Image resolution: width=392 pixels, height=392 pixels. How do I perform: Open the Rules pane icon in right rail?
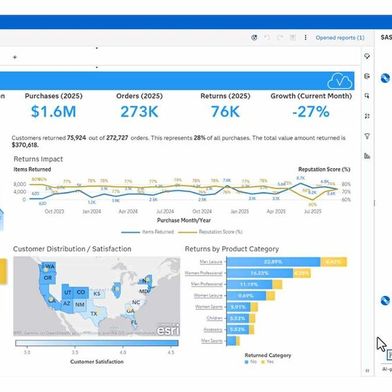pyautogui.click(x=367, y=96)
